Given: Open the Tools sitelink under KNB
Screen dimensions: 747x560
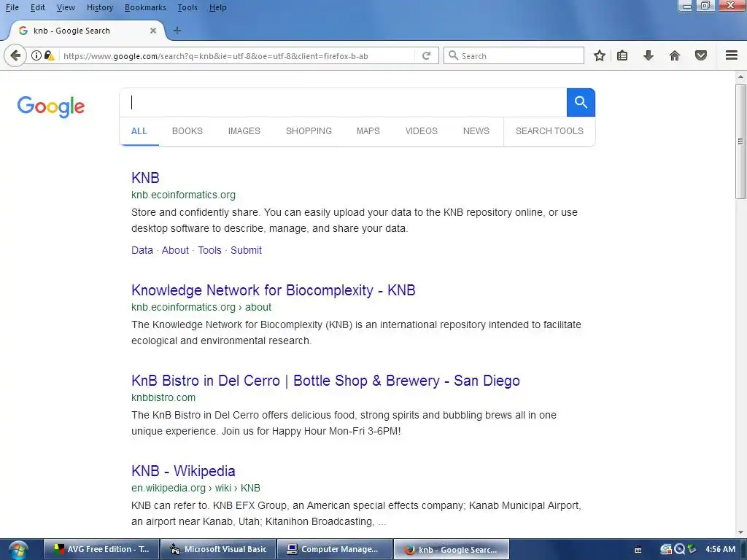Looking at the screenshot, I should click(209, 250).
